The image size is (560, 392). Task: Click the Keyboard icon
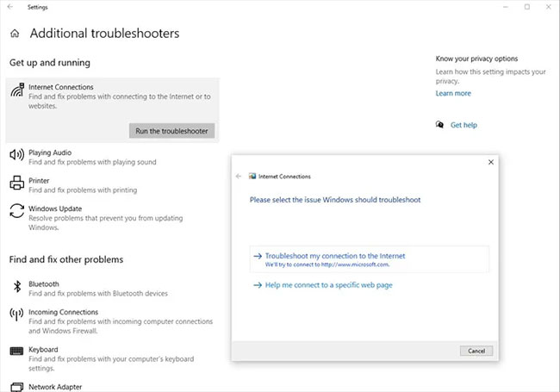pyautogui.click(x=16, y=352)
